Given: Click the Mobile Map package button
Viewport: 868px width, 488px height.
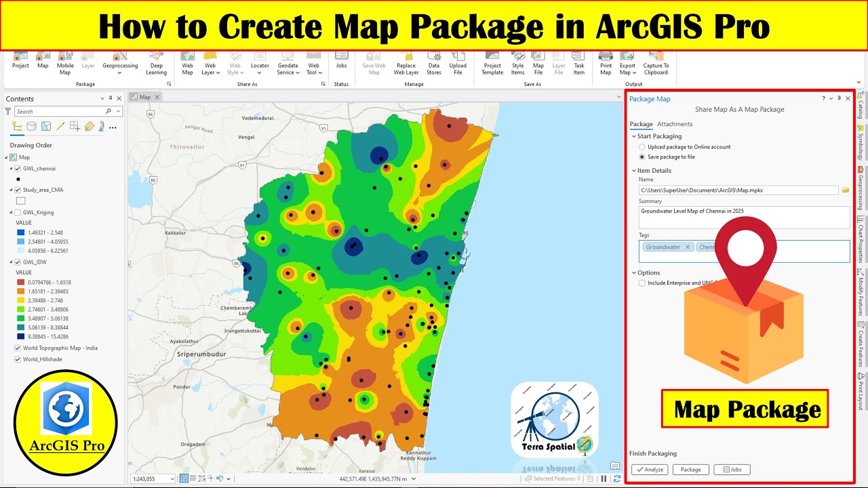Looking at the screenshot, I should [65, 63].
